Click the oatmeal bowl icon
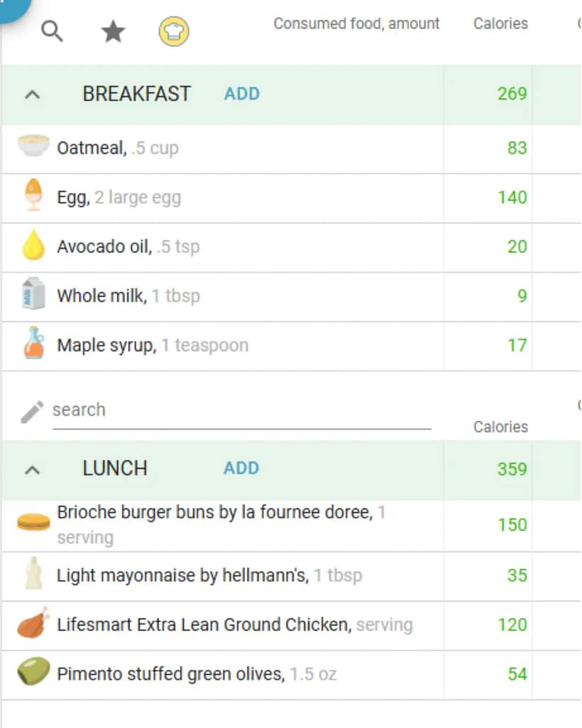This screenshot has height=728, width=582. click(x=33, y=146)
